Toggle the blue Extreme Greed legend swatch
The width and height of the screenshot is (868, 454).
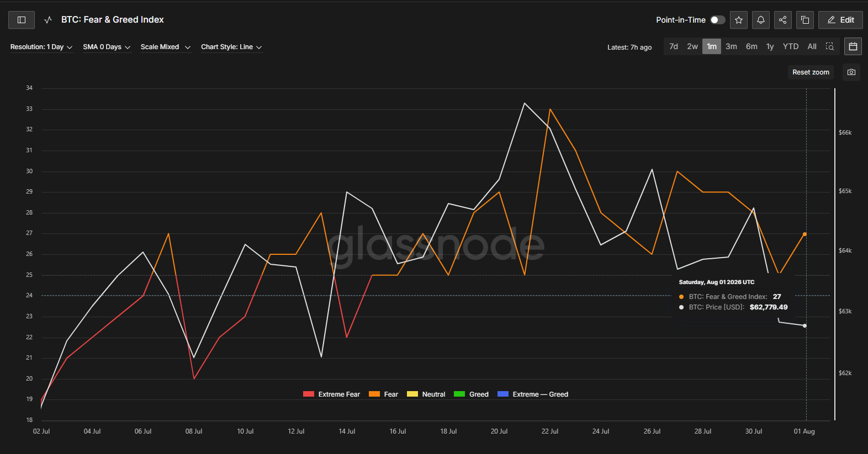pos(503,394)
